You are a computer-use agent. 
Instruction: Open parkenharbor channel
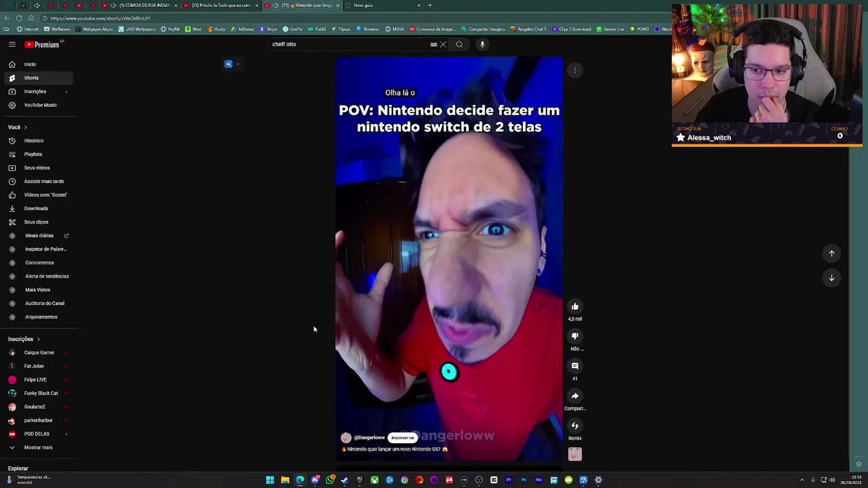(37, 420)
